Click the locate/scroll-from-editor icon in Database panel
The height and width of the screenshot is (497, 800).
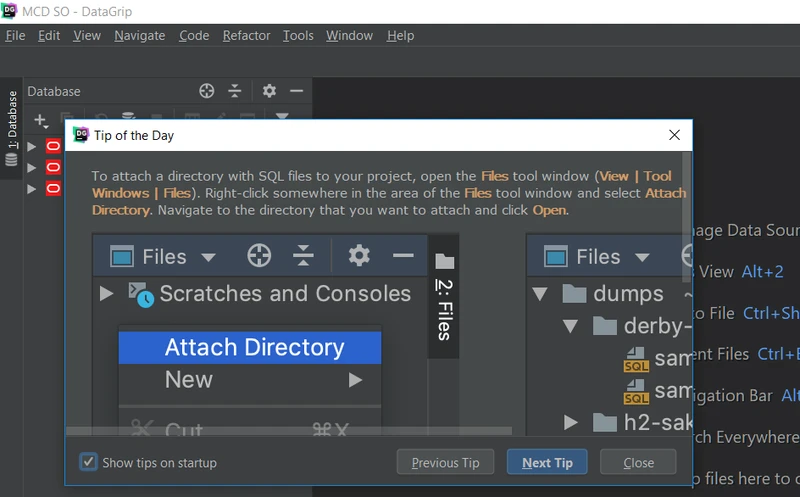207,91
